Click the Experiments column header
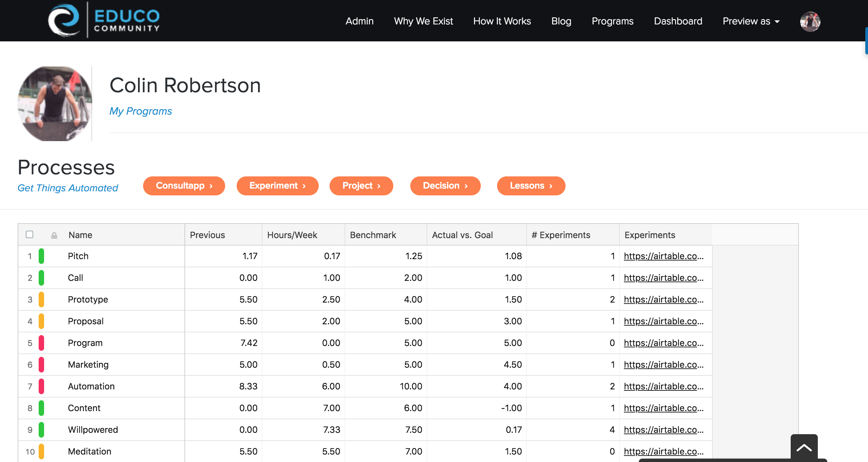This screenshot has height=462, width=868. tap(666, 235)
